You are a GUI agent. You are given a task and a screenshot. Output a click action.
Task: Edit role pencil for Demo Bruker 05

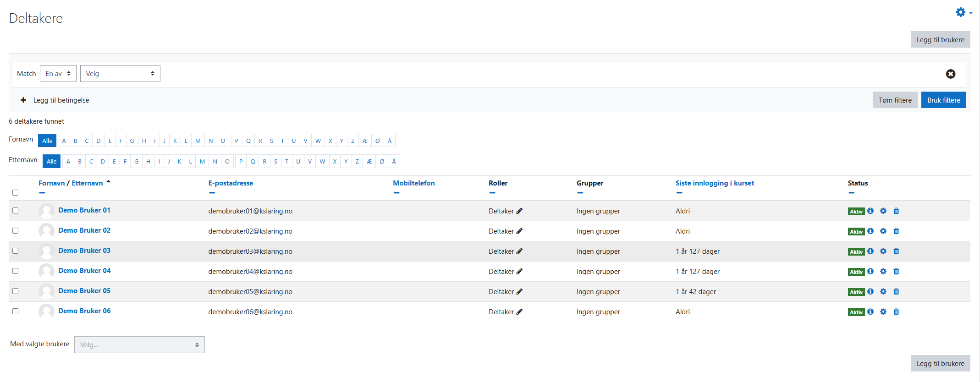519,292
